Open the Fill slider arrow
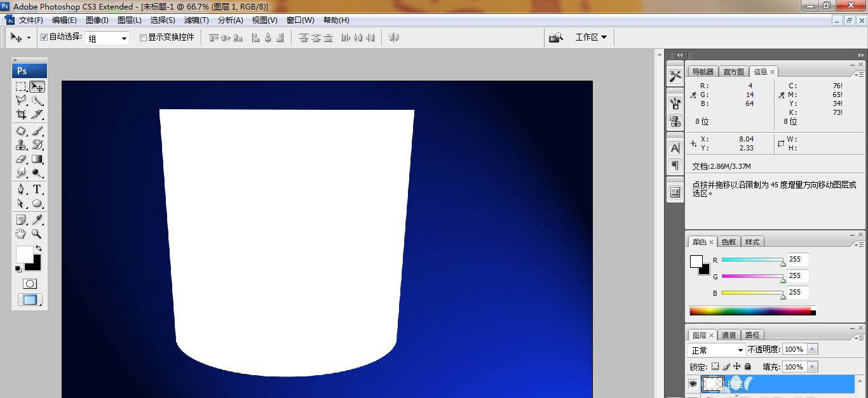 tap(813, 367)
